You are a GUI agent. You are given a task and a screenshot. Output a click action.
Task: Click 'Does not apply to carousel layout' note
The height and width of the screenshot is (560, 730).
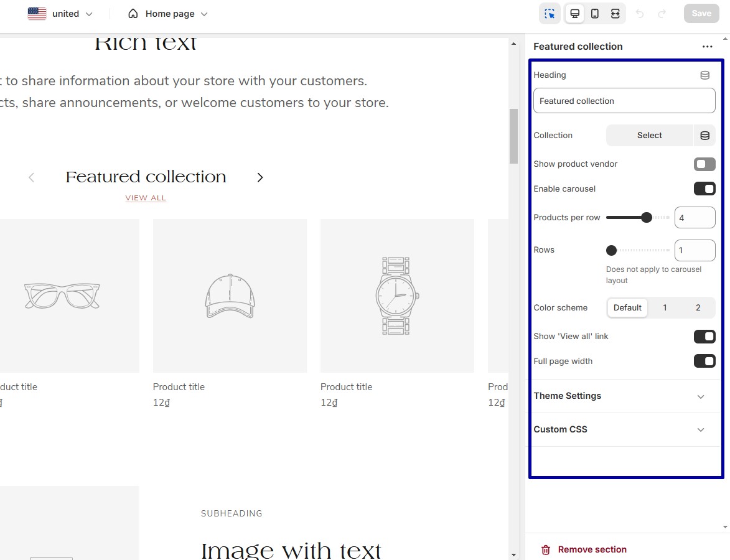click(653, 275)
